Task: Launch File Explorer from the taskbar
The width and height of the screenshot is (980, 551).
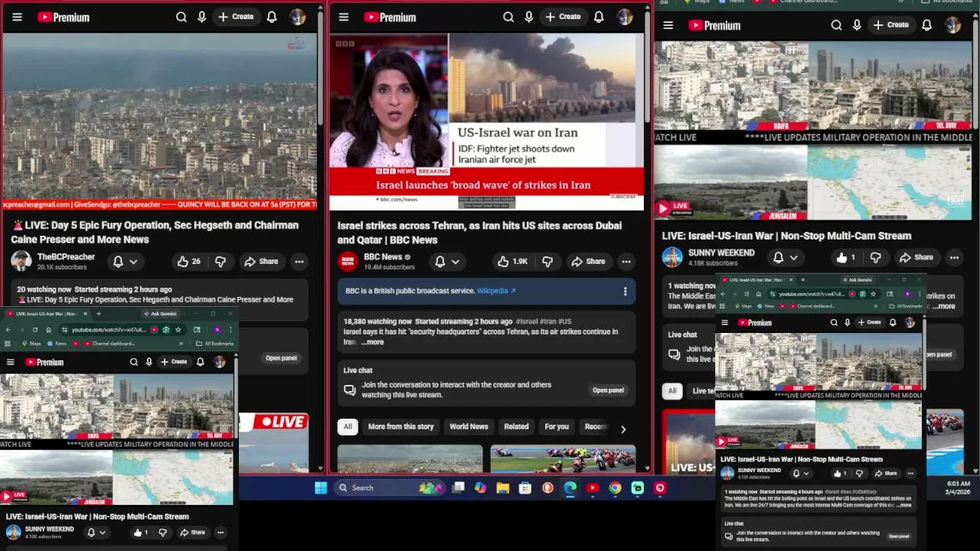Action: pyautogui.click(x=502, y=487)
